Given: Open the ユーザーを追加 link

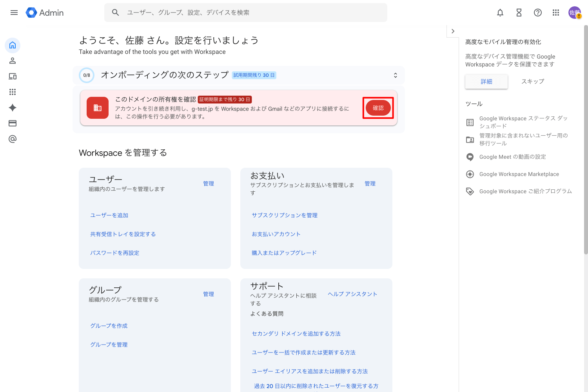Looking at the screenshot, I should 109,215.
